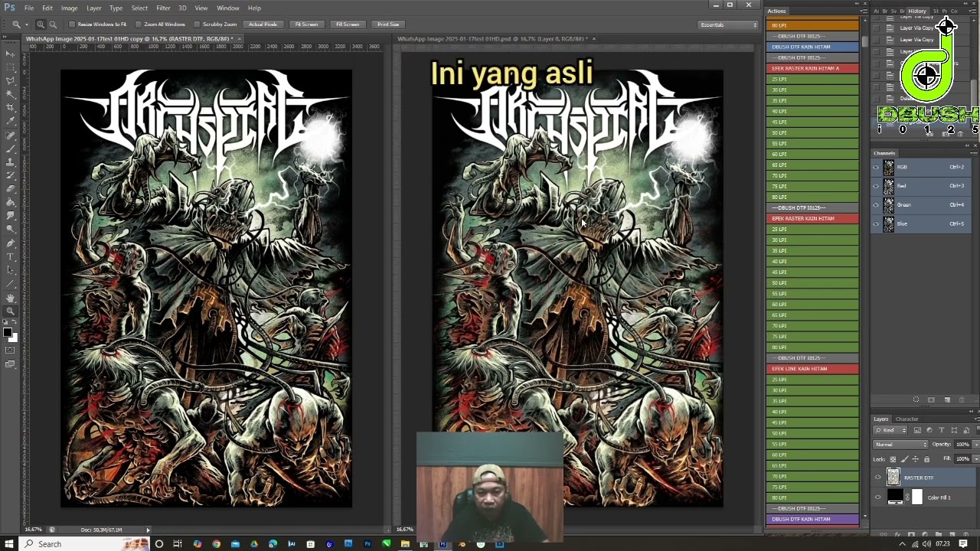Click the RASTER DTF layer thumbnail
Screen dimensions: 980x551
point(893,478)
